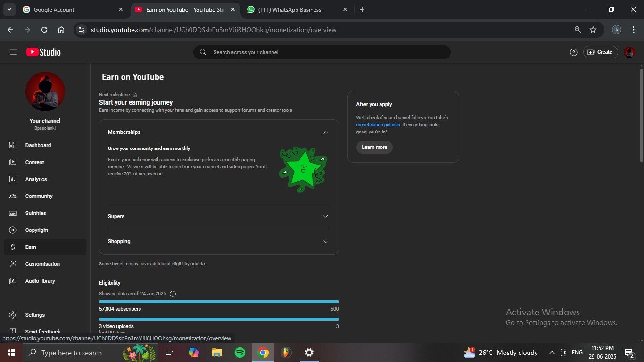This screenshot has width=644, height=362.
Task: Open the account avatar in the header
Action: click(x=629, y=52)
